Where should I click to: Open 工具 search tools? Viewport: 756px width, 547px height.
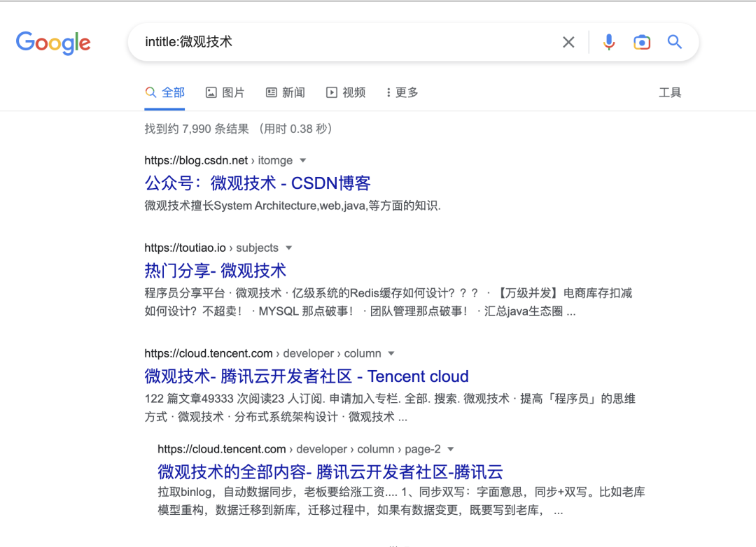670,92
